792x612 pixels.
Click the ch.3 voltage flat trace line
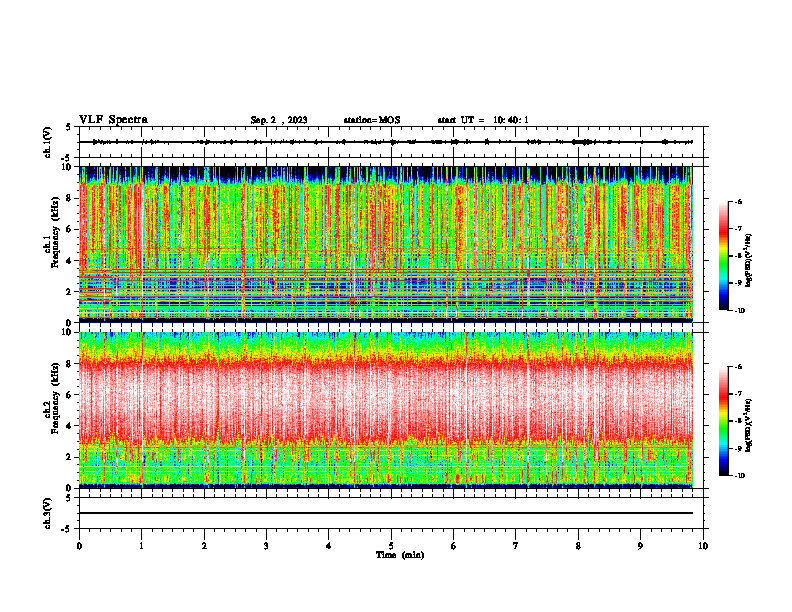[x=385, y=513]
